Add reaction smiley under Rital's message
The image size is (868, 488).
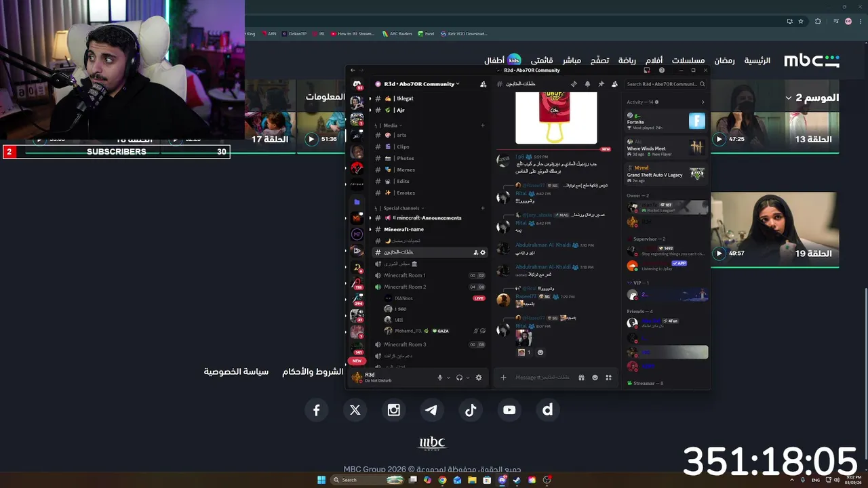coord(540,352)
